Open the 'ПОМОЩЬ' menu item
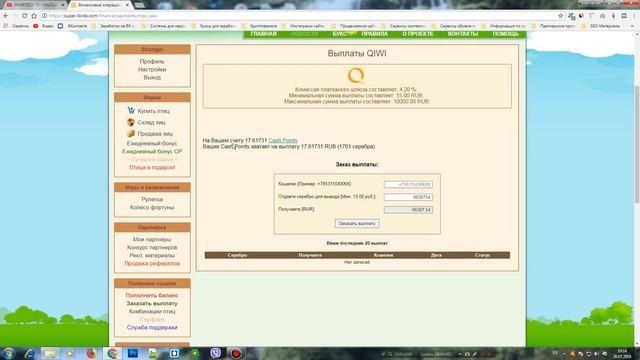Screen dimensions: 640x360 click(505, 34)
